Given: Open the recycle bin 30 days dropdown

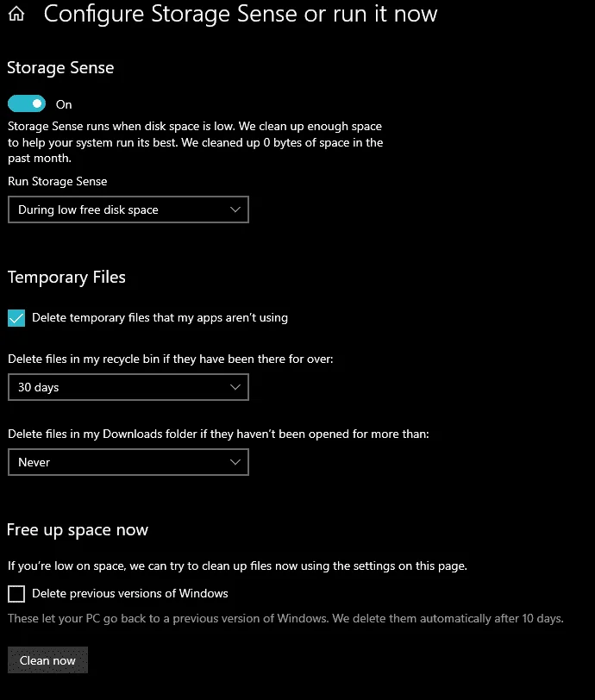Looking at the screenshot, I should pyautogui.click(x=128, y=387).
